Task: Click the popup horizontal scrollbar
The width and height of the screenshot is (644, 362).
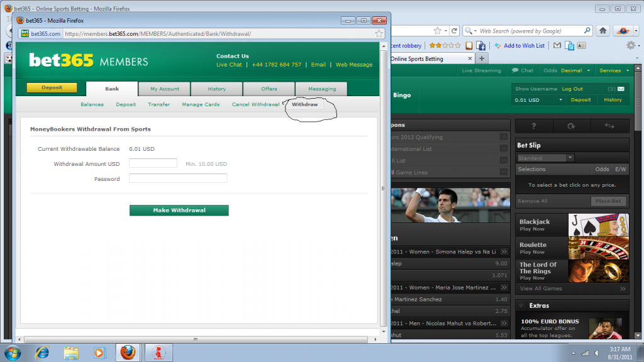Action: tap(196, 339)
